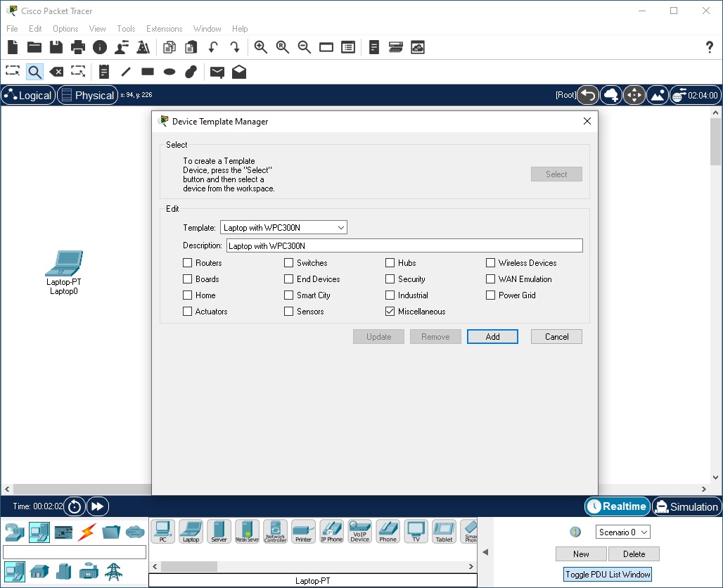Select the Place Note tool
This screenshot has height=588, width=723.
coord(103,71)
